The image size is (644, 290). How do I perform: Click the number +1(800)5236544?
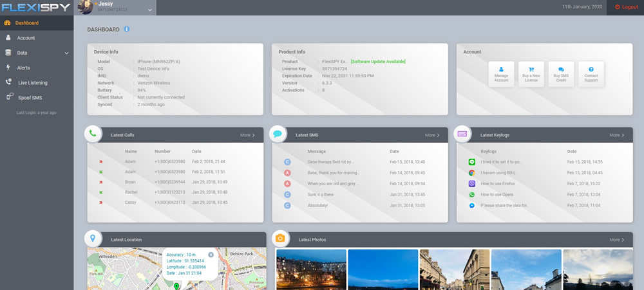[x=170, y=182]
